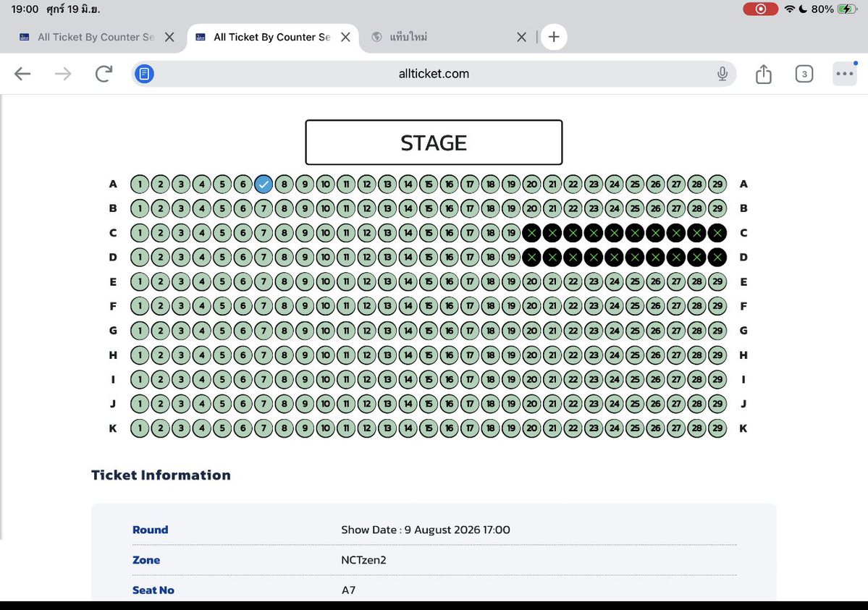Tap the Wi-Fi status icon
The width and height of the screenshot is (868, 610).
[x=790, y=9]
